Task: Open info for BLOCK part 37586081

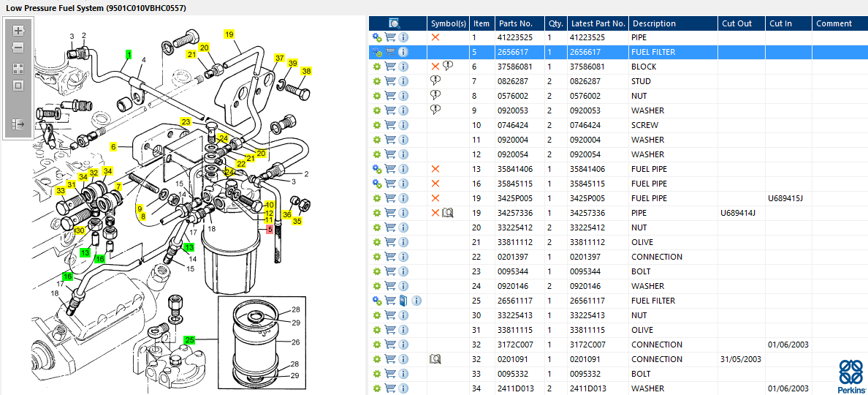Action: 403,67
